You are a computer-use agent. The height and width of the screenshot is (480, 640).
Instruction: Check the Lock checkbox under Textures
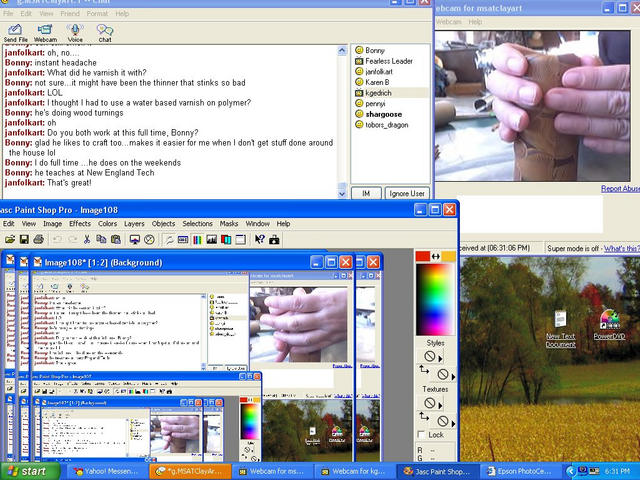click(x=422, y=435)
